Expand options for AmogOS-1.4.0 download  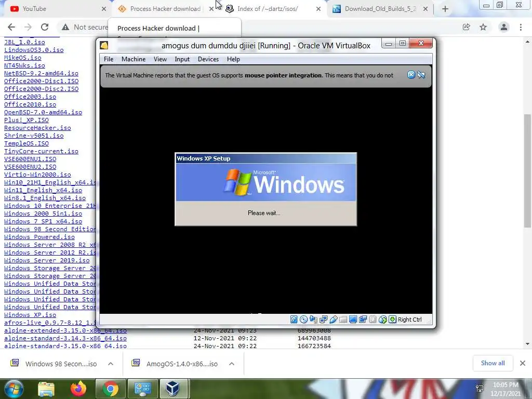[232, 364]
